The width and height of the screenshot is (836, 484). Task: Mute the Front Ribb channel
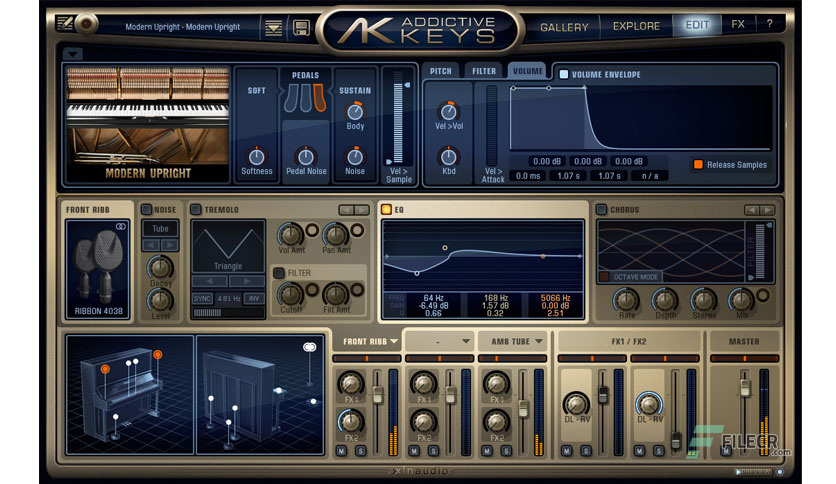tap(341, 451)
